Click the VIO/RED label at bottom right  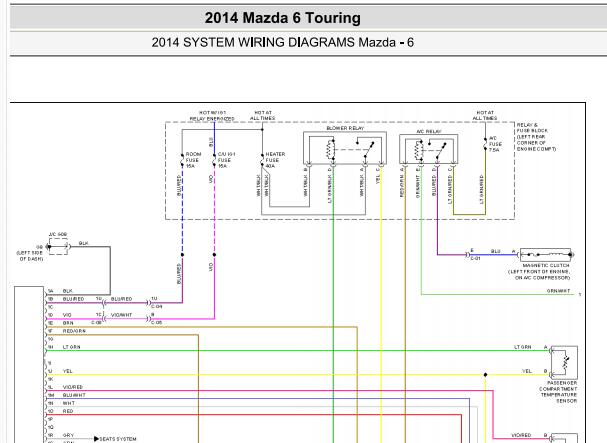pos(521,435)
